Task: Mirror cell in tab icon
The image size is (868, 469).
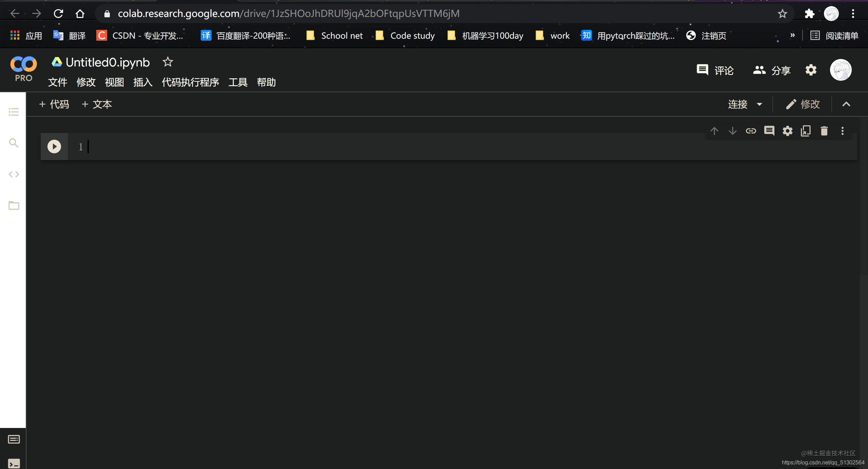Action: [806, 131]
